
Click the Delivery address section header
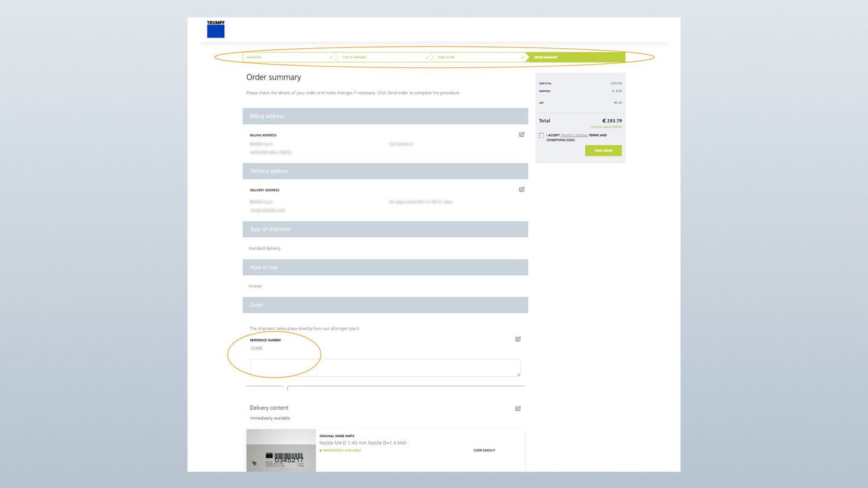pos(385,171)
